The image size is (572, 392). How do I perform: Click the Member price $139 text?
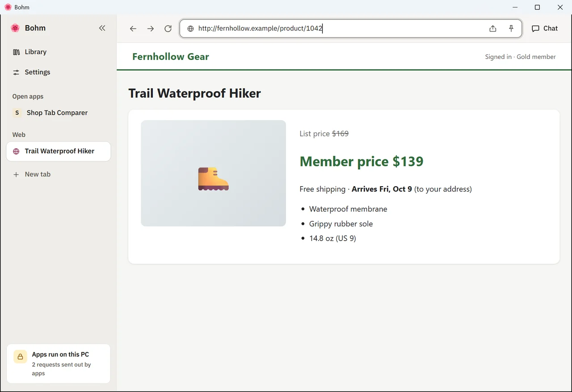click(x=362, y=161)
